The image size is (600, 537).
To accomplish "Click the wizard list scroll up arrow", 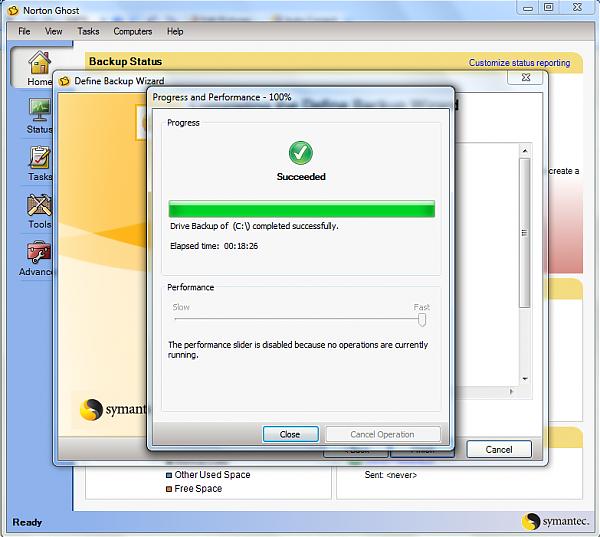I will [525, 151].
